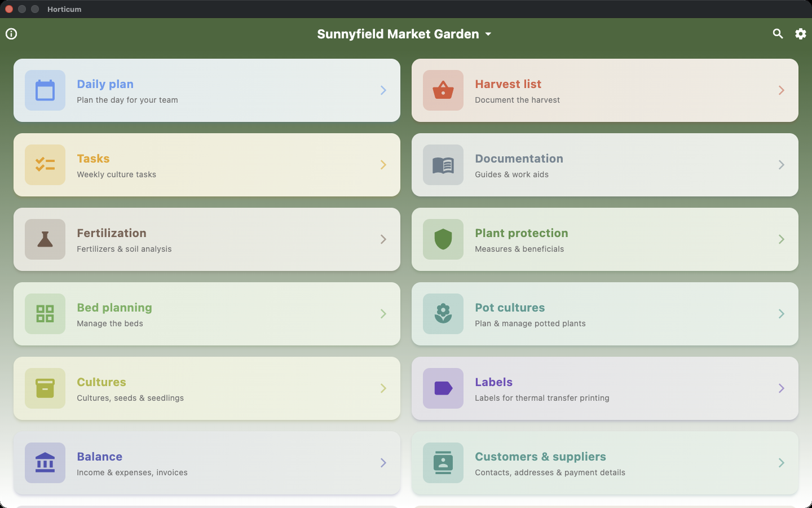Click 'Document the harvest' text
The width and height of the screenshot is (812, 508).
pyautogui.click(x=517, y=100)
